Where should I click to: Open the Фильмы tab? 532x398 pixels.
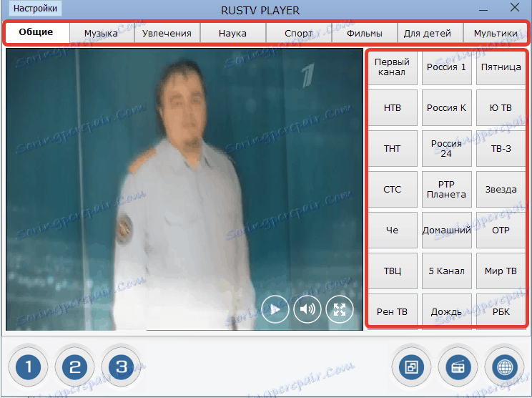(x=365, y=33)
